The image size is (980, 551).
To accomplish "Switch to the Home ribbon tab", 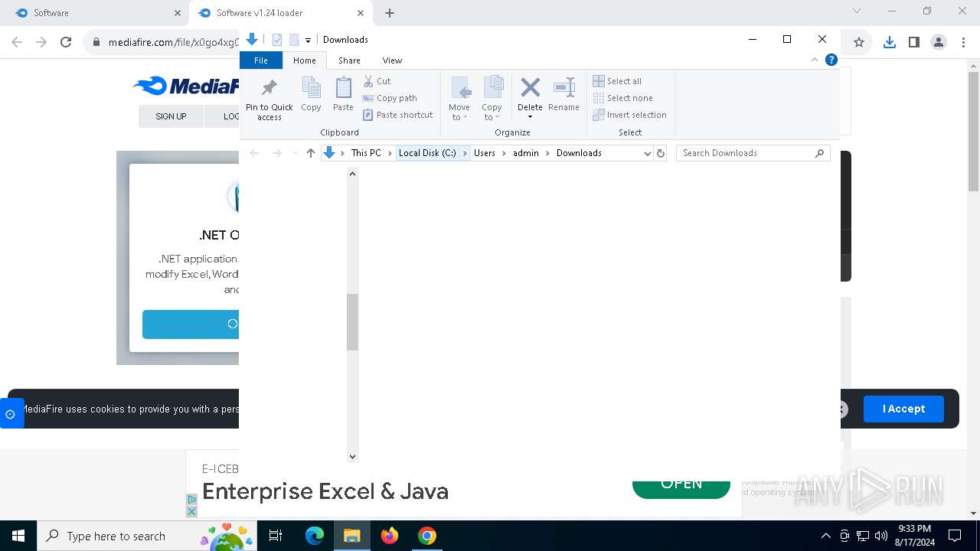I will (305, 60).
